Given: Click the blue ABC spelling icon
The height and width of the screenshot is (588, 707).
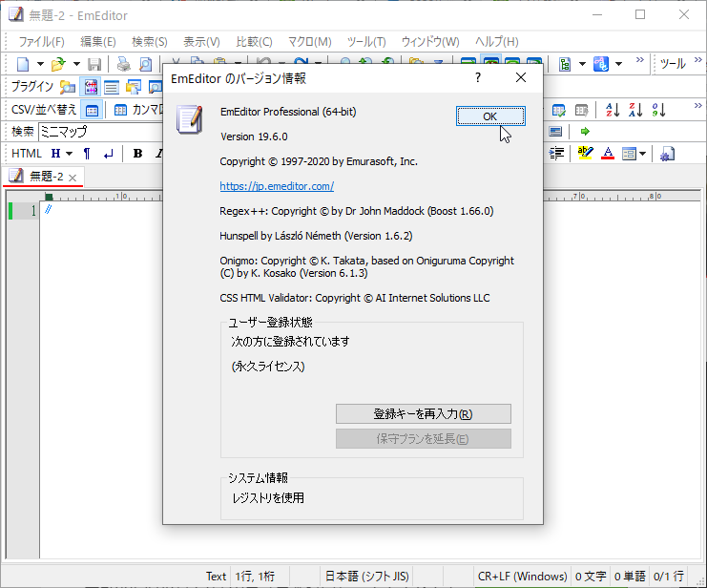Looking at the screenshot, I should [x=600, y=64].
